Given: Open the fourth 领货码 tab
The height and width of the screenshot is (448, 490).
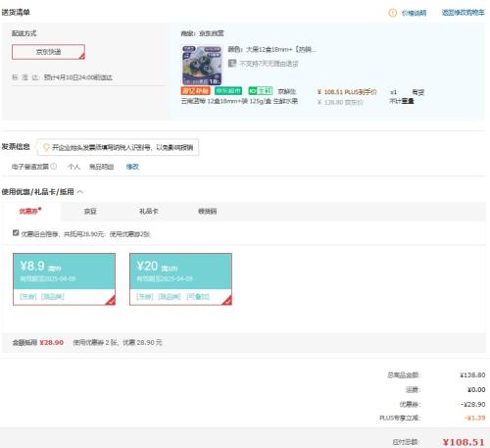Looking at the screenshot, I should click(x=207, y=212).
